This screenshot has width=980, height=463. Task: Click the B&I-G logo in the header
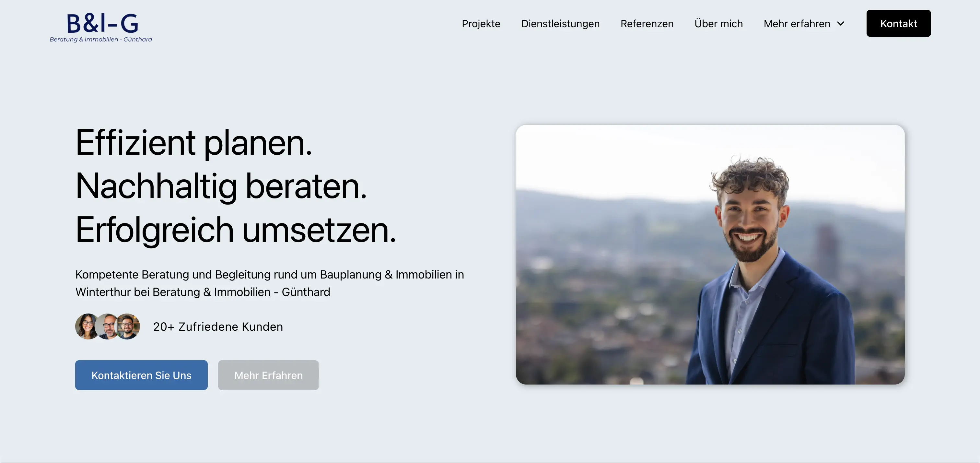click(x=101, y=28)
